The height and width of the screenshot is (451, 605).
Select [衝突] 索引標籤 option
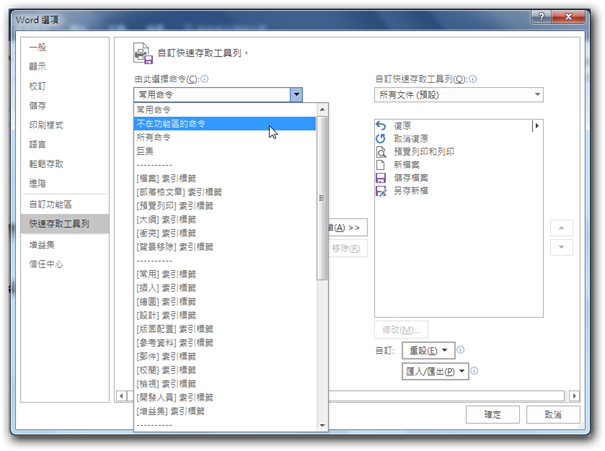tap(225, 233)
